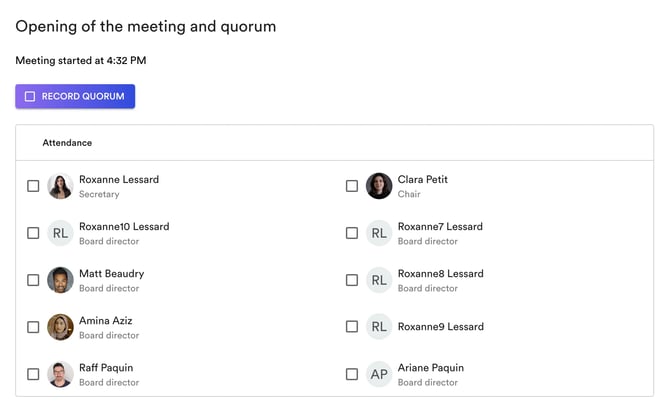The image size is (670, 411).
Task: Click the Roxanne9 Lessard name
Action: point(440,327)
